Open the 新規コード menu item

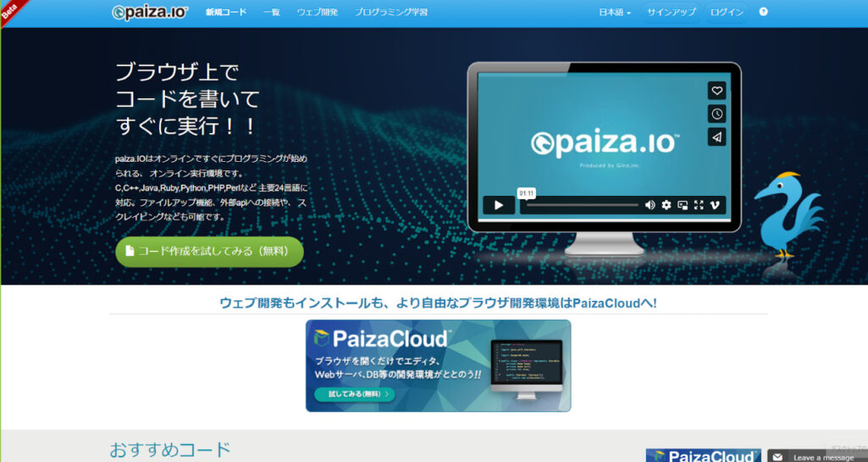(226, 12)
